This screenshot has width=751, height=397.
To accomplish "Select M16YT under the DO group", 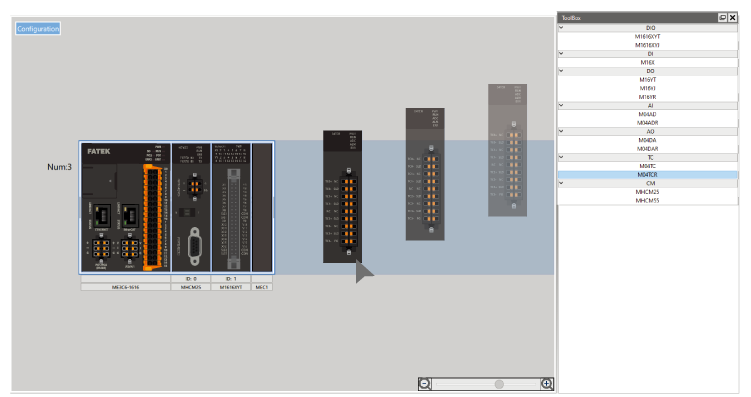I will [648, 80].
